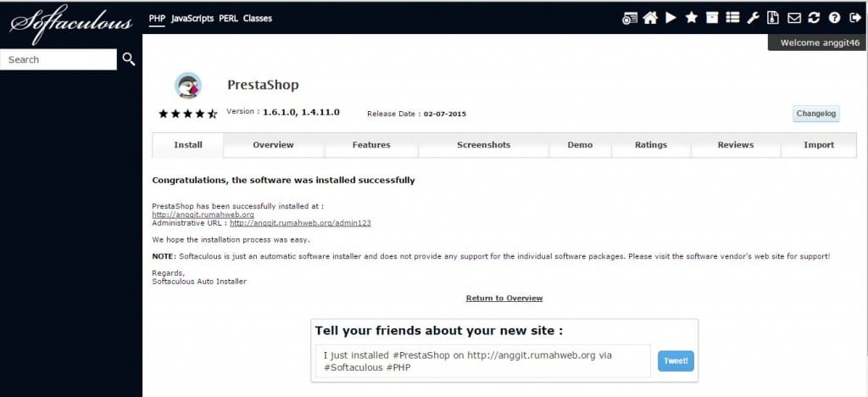Focus the Search input field

(x=58, y=59)
